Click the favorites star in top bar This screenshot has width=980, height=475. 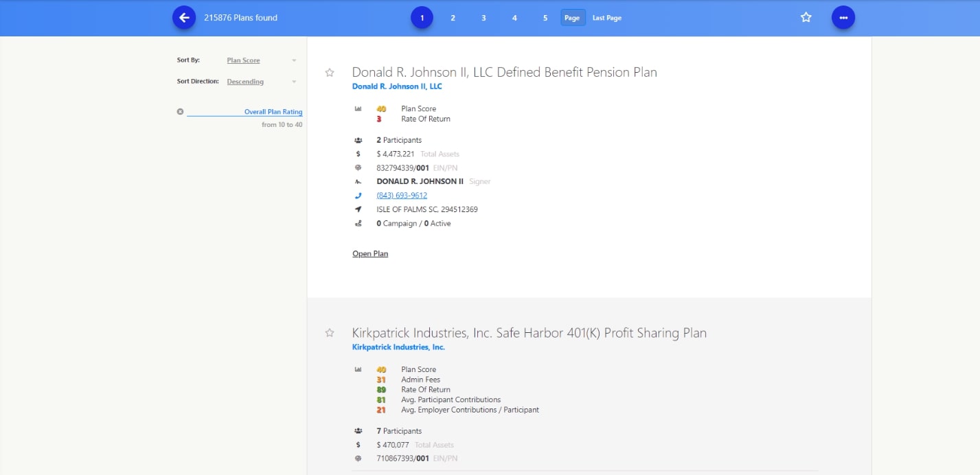coord(806,18)
